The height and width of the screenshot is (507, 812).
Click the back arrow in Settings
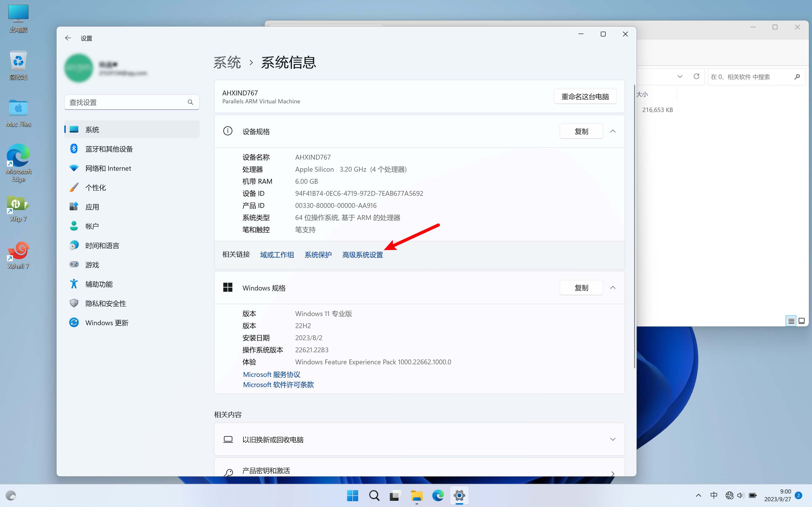(68, 38)
